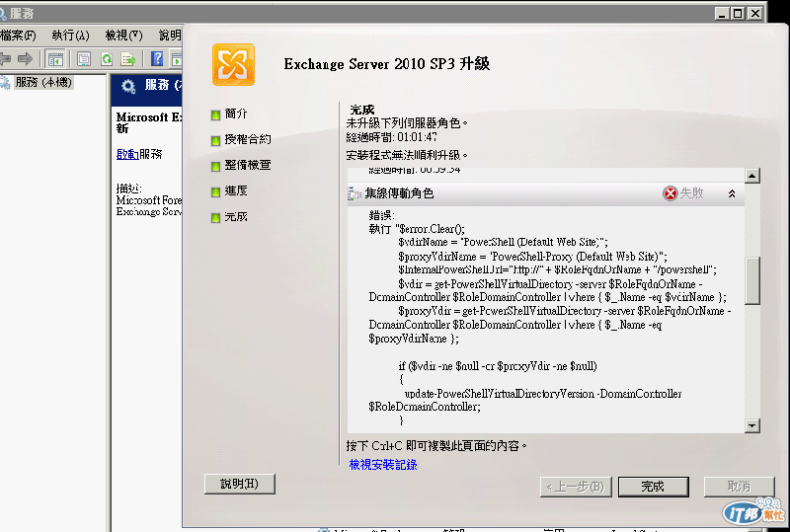Click the green marker beside 完成 step
Screen dimensions: 790x532
[x=215, y=217]
